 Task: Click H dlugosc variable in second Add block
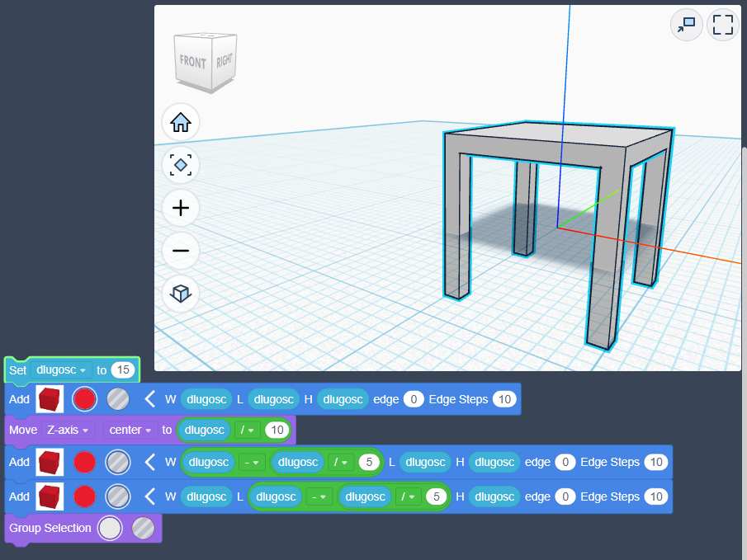(x=494, y=462)
